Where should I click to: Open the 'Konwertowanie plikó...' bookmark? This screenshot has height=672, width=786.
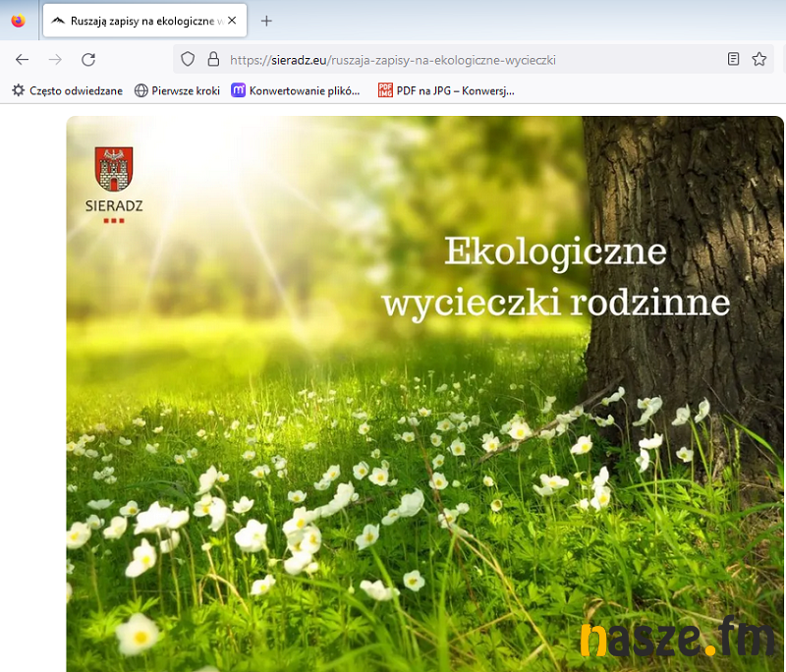pyautogui.click(x=297, y=90)
